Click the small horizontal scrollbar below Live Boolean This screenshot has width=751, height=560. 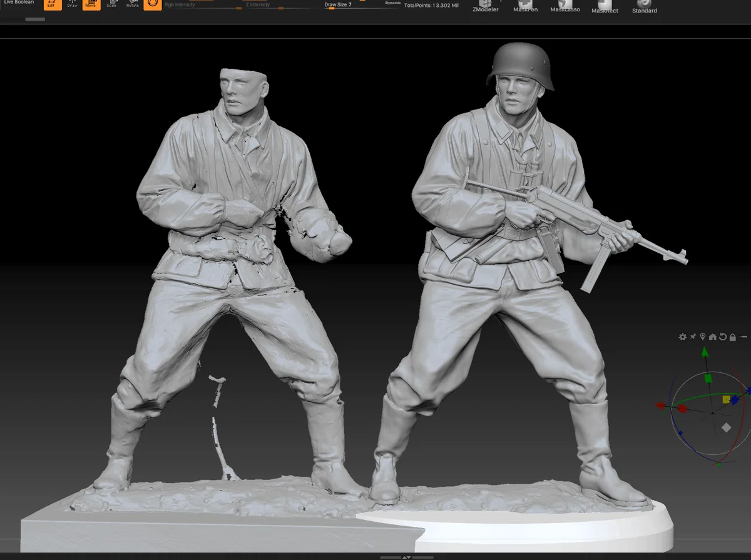(35, 19)
